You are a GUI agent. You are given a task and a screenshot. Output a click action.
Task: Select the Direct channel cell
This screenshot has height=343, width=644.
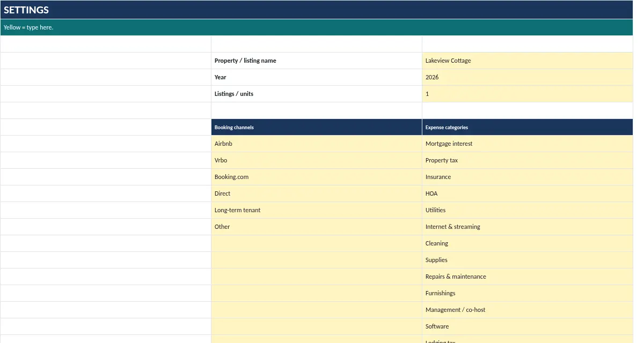(317, 193)
